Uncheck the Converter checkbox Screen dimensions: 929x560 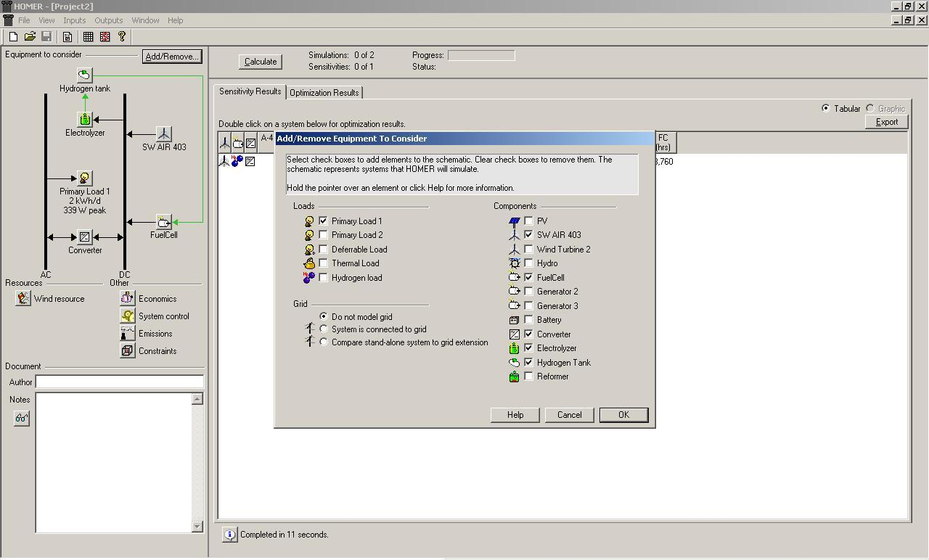[529, 334]
